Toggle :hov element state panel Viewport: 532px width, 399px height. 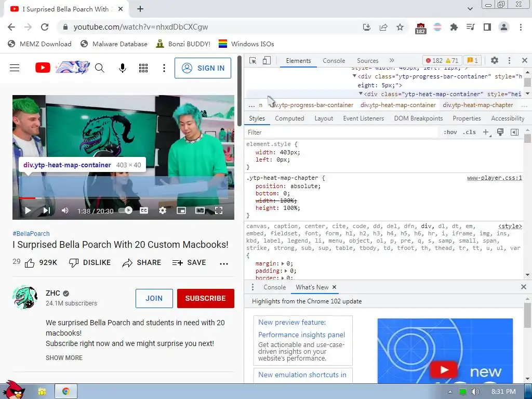[x=450, y=132]
